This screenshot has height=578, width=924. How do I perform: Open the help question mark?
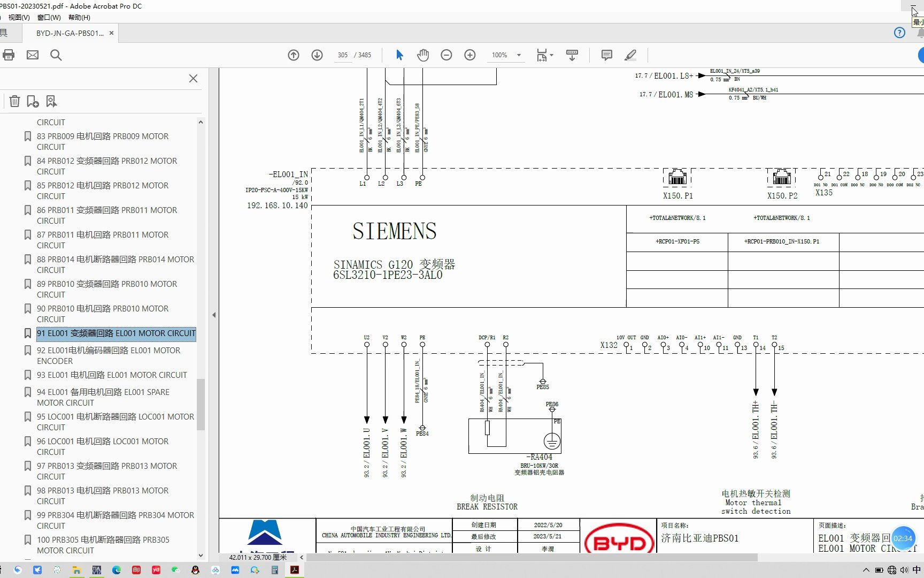point(899,33)
